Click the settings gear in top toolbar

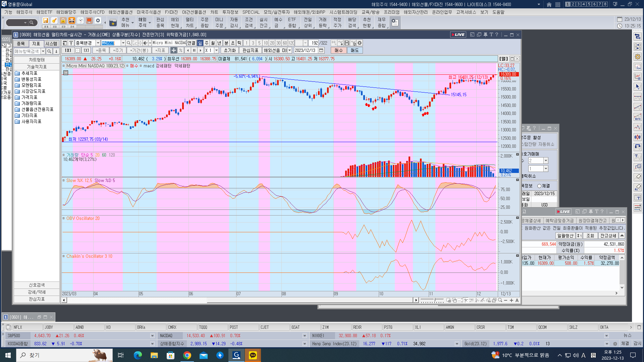[98, 21]
